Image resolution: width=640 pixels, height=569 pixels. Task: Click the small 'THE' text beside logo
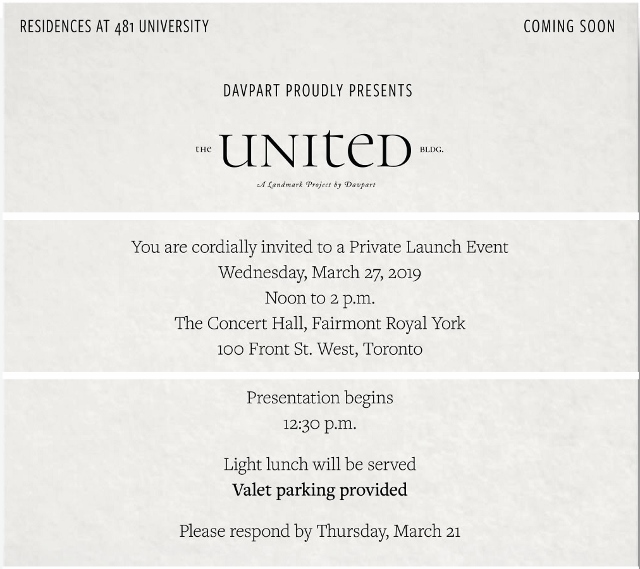[203, 149]
